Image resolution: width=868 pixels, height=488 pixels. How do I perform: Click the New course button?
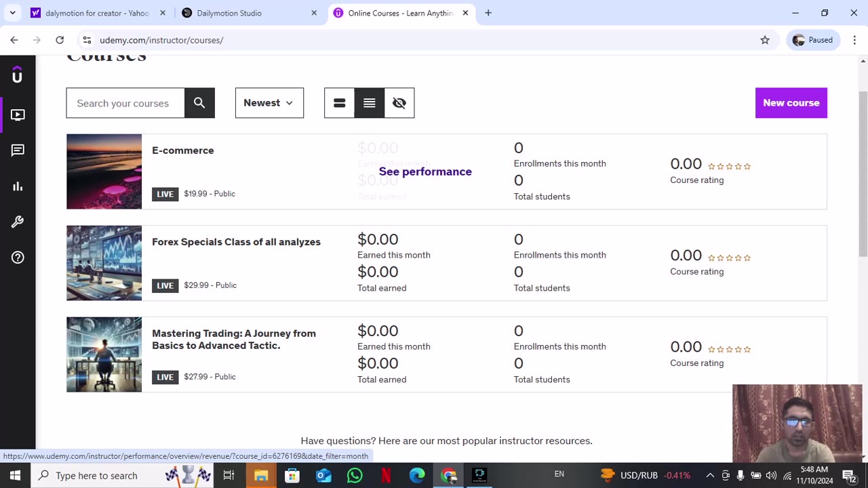pos(791,103)
